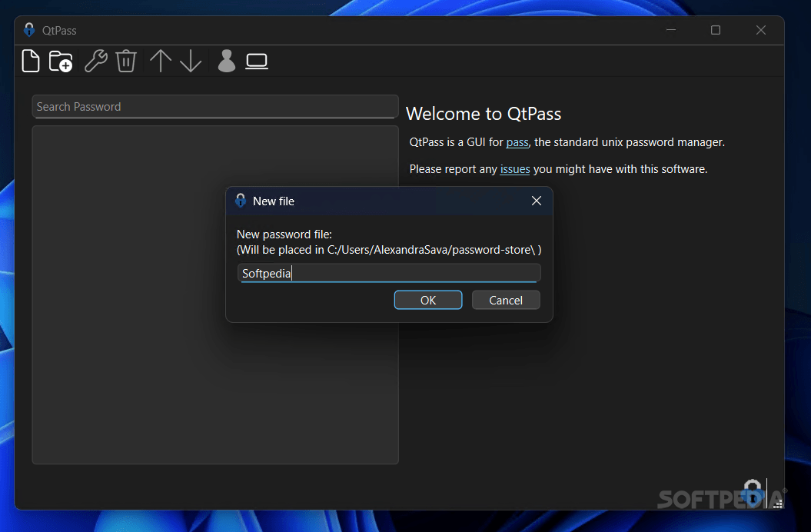Viewport: 811px width, 532px height.
Task: Click the QtPass padlock icon in title bar
Action: click(x=29, y=30)
